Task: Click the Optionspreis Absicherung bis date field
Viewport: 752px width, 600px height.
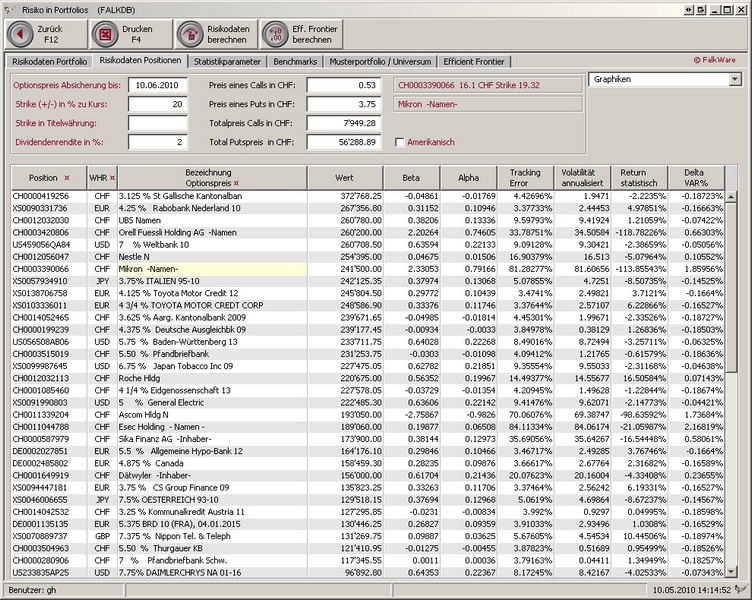Action: 158,85
